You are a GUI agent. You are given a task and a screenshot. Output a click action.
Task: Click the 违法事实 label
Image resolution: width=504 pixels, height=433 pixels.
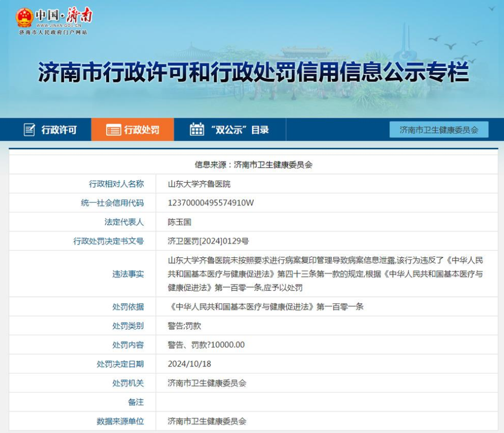tap(128, 274)
